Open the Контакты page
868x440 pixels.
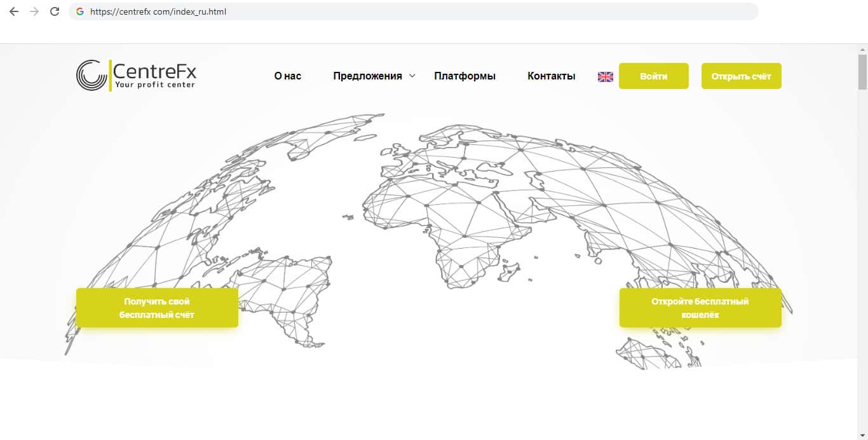pos(551,76)
